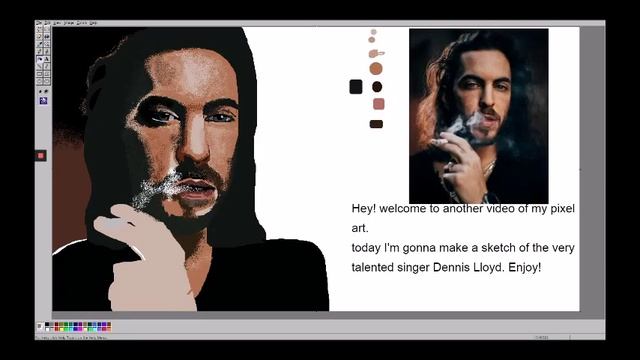Choose cyan in the palette bottom row
The image size is (640, 360).
click(71, 329)
